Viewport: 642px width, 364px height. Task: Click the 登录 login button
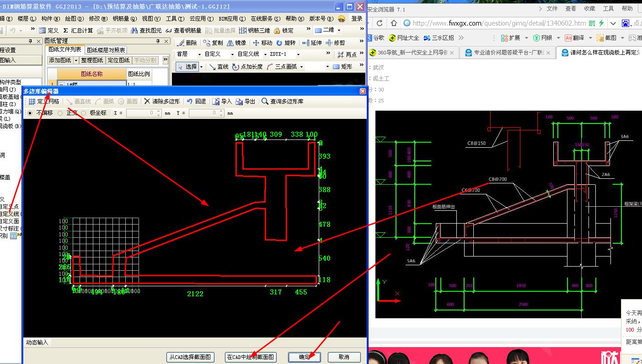357,19
